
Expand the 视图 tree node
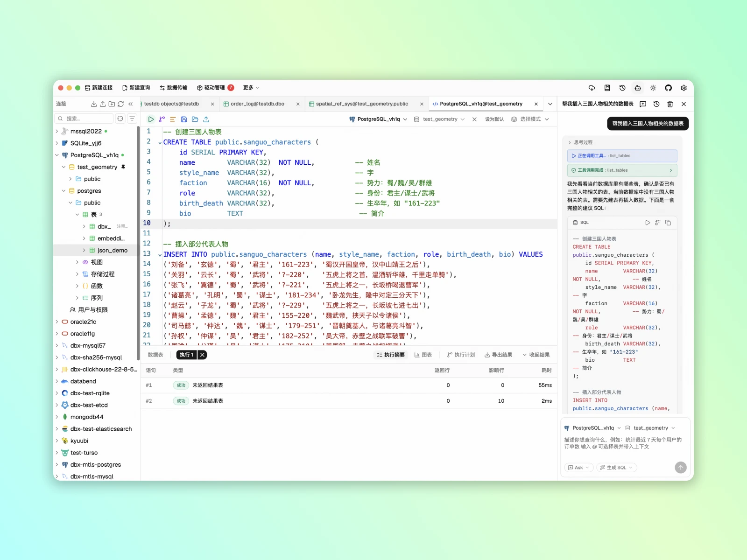click(77, 262)
